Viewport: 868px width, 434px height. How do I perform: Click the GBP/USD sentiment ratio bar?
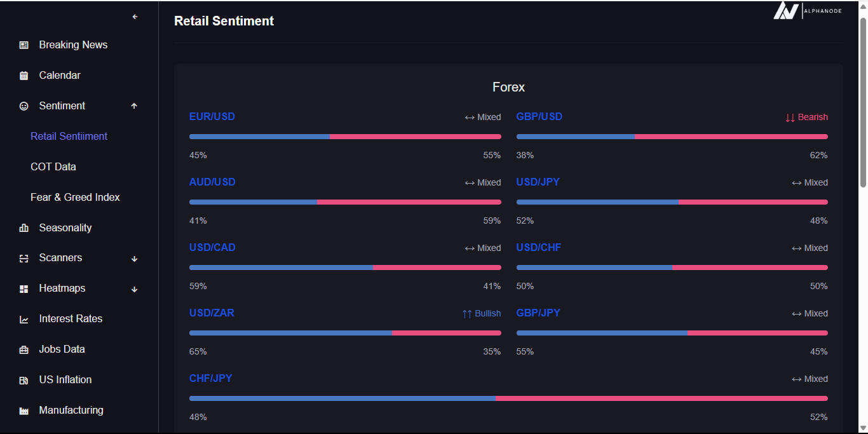click(x=672, y=137)
